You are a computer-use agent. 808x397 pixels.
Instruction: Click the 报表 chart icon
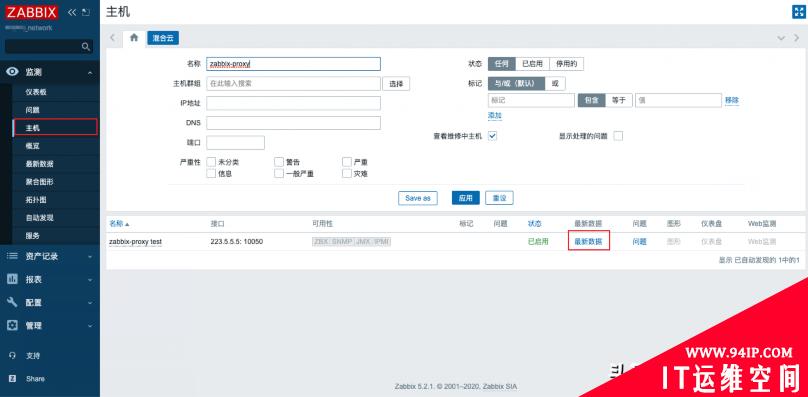coord(12,279)
